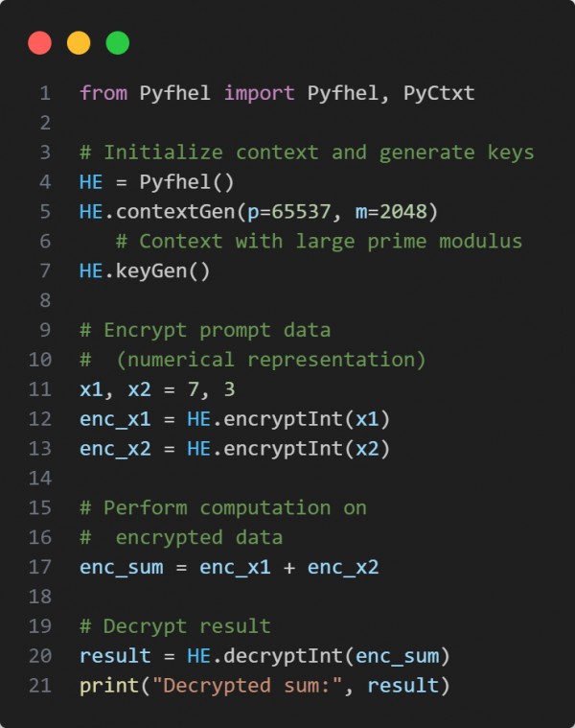Click 'encryptInt(x1)' call on line 12

[x=307, y=419]
